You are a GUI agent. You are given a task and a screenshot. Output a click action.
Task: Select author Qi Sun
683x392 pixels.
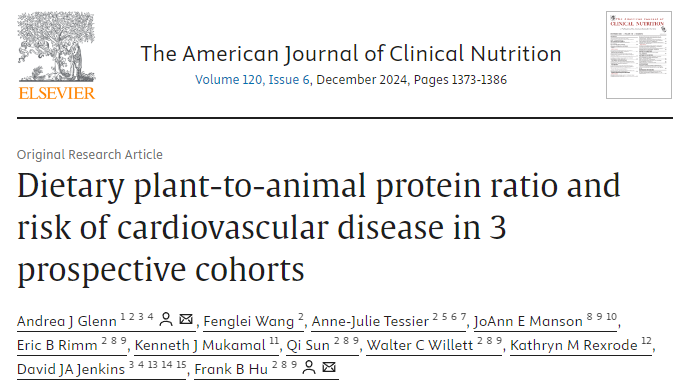[x=308, y=345]
